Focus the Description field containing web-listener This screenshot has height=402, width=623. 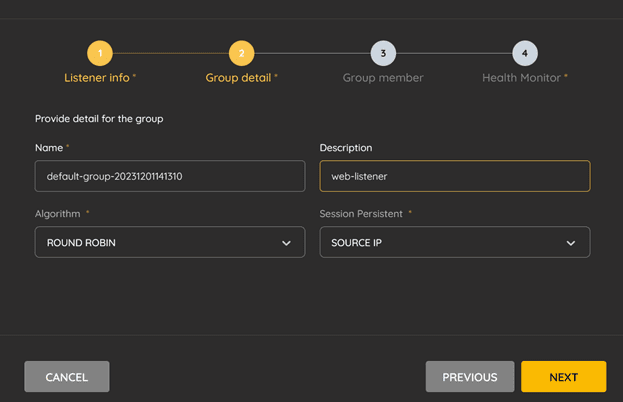tap(455, 176)
